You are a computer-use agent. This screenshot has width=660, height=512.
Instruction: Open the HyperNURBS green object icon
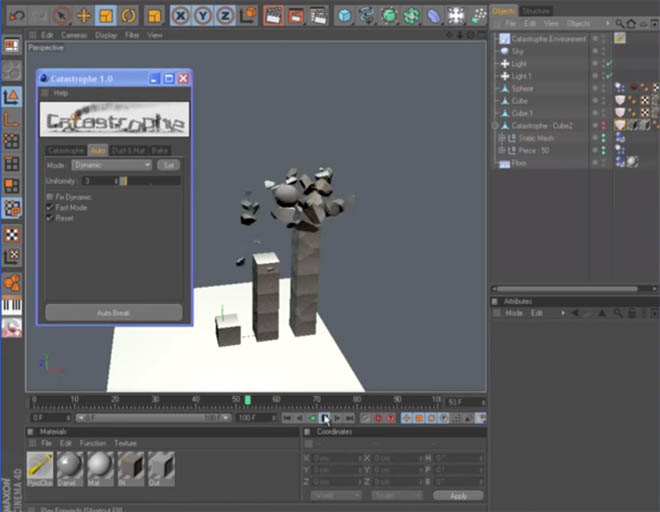coord(389,16)
